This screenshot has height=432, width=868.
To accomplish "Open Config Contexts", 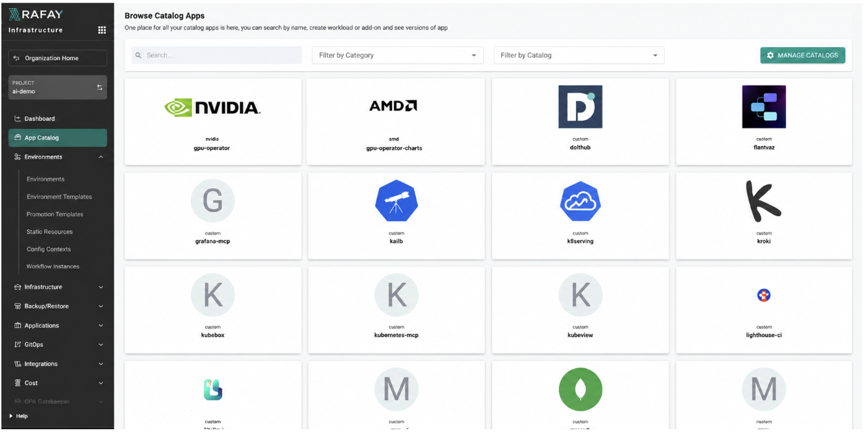I will (x=48, y=249).
